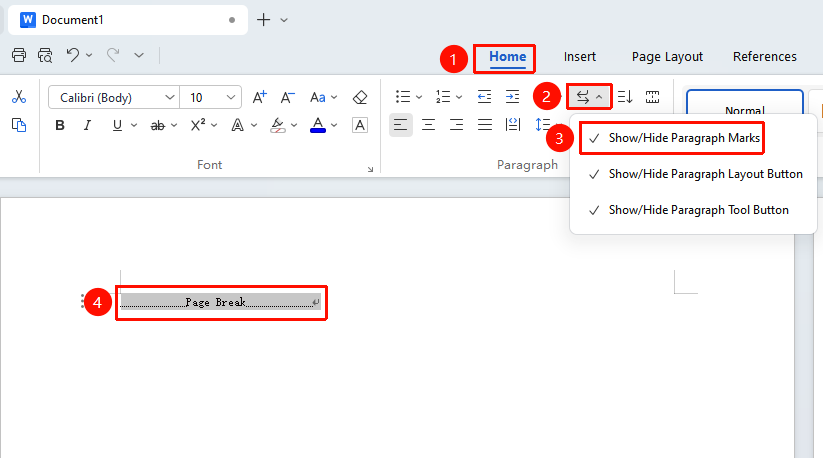Open Print Preview icon

[45, 55]
